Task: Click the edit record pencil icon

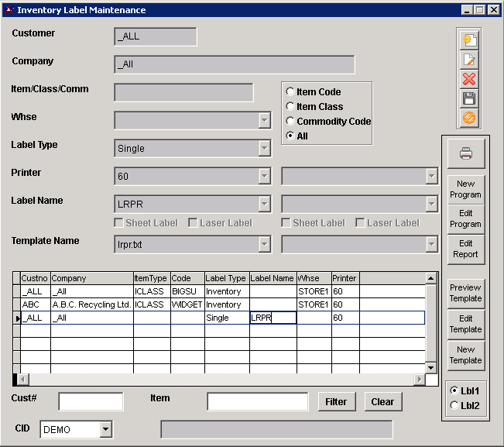Action: click(x=469, y=60)
